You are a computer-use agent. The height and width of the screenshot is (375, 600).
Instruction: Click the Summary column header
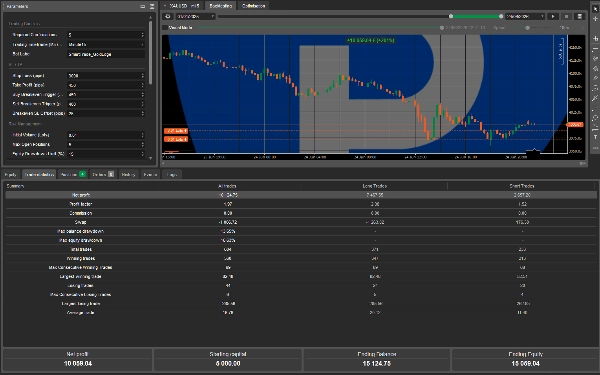pos(15,186)
